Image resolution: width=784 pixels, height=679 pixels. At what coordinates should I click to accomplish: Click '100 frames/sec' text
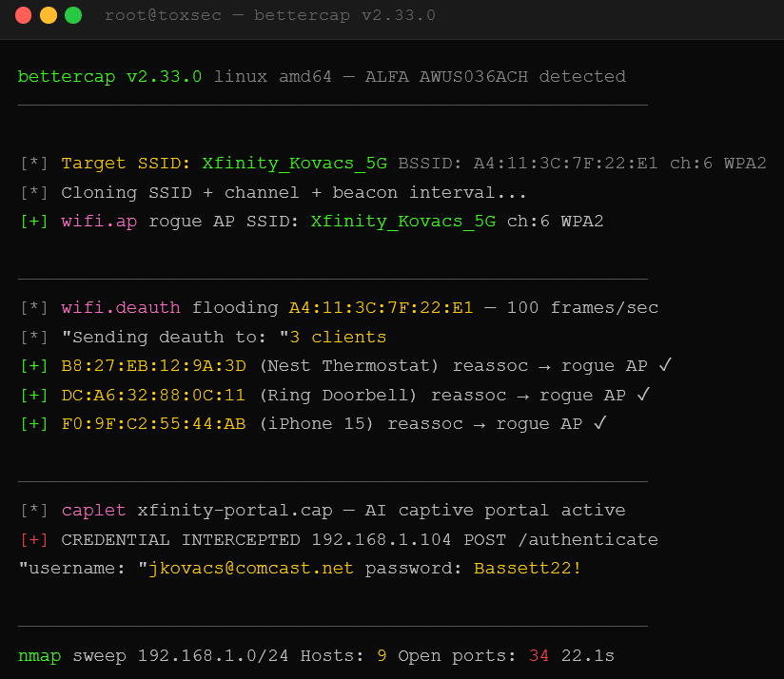582,307
